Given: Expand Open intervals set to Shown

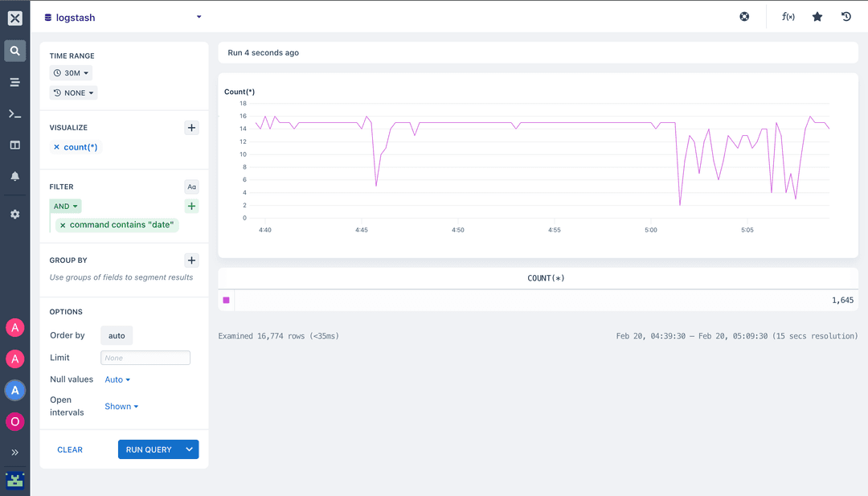Looking at the screenshot, I should click(x=121, y=406).
